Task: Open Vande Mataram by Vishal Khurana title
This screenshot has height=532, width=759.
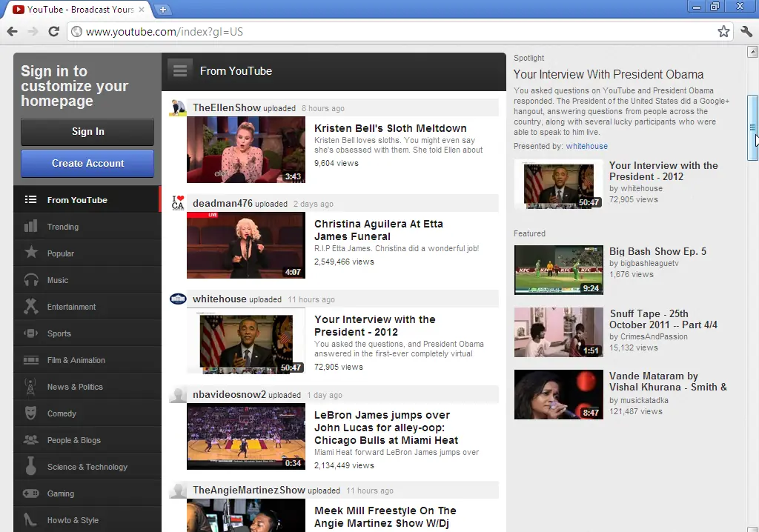Action: coord(668,382)
